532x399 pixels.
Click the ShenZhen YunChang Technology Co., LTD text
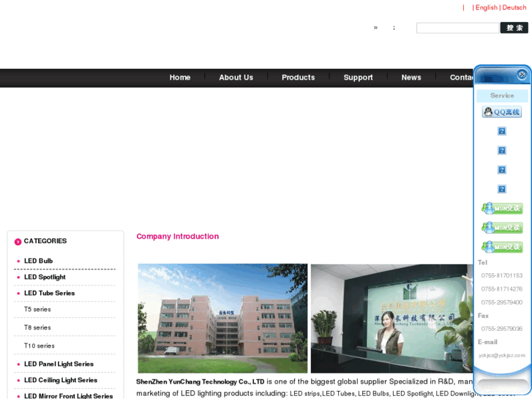(201, 381)
